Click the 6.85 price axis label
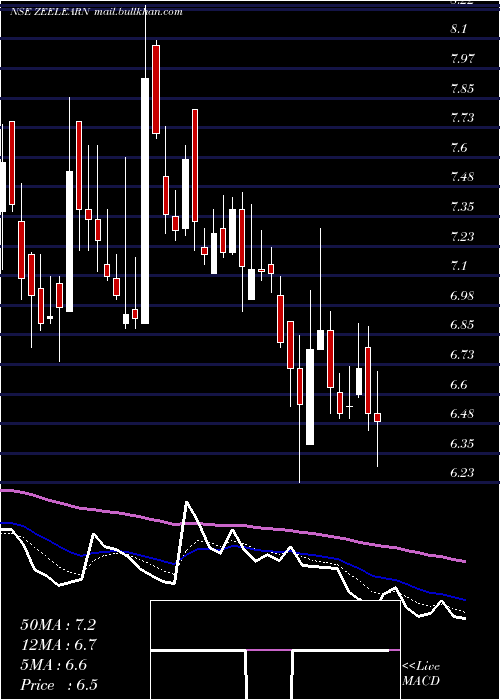 [462, 325]
